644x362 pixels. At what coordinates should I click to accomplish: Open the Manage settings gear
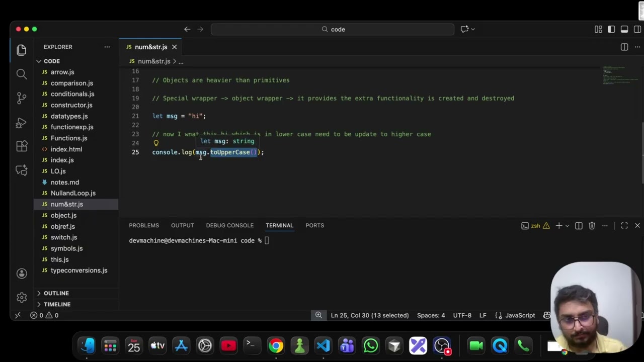pyautogui.click(x=21, y=297)
